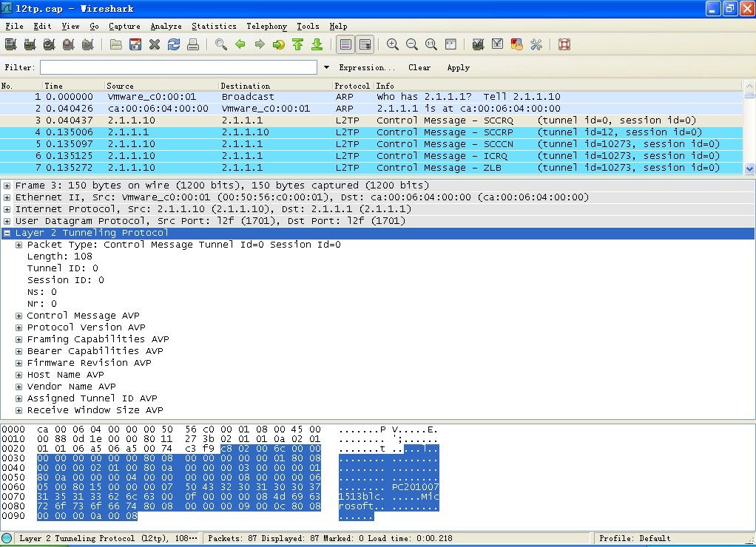Click the Zoom out icon
Screen dimensions: 756x547
click(x=412, y=44)
